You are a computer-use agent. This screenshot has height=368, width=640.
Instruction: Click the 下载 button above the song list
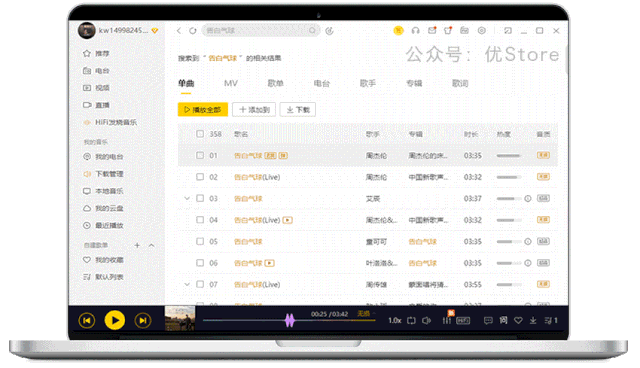298,110
